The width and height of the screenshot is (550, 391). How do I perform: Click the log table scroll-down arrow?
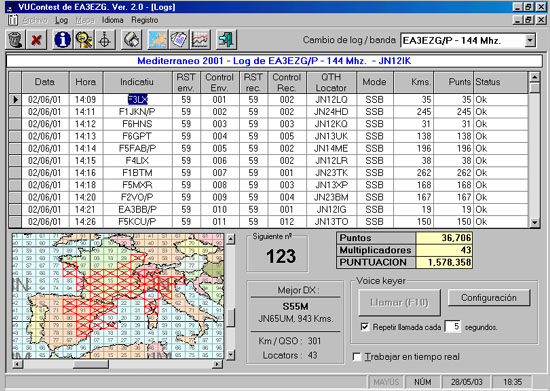tap(534, 222)
